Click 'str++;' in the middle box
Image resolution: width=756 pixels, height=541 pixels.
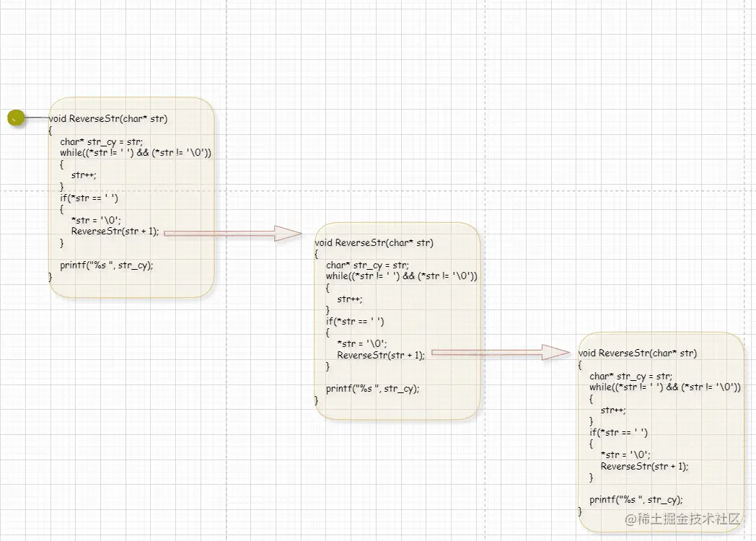[350, 299]
